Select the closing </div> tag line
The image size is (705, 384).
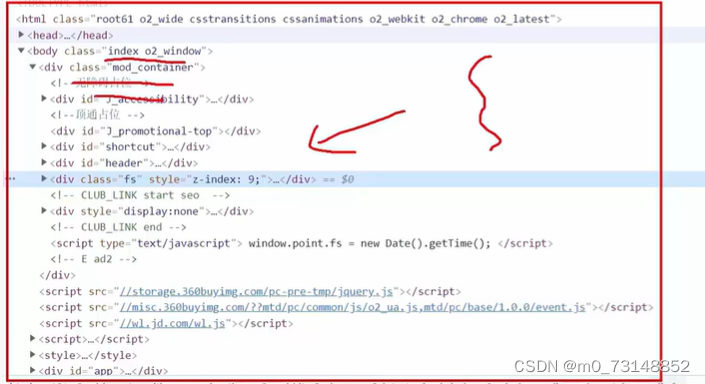58,275
